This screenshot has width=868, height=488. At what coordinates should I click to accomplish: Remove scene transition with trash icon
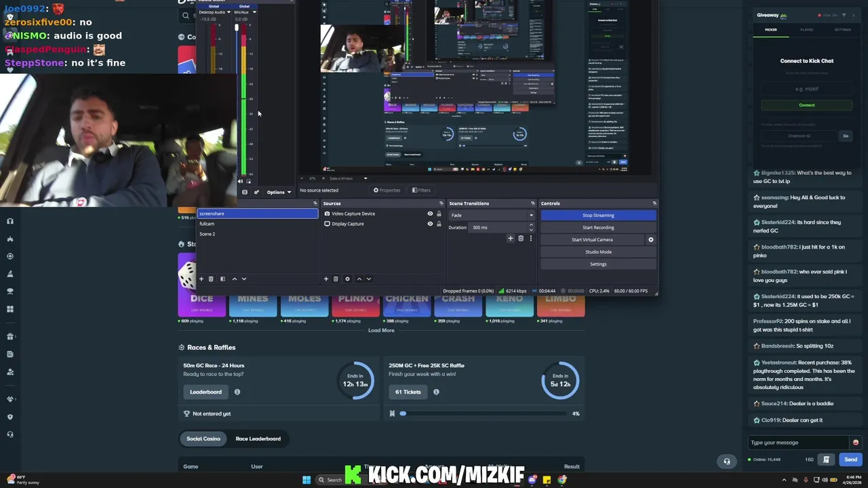coord(521,238)
